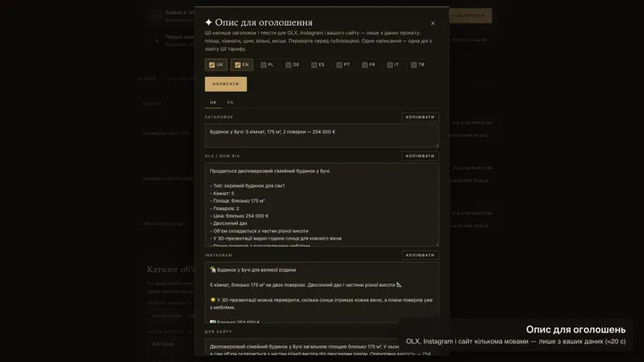The height and width of the screenshot is (362, 644).
Task: Select the TR language checkbox
Action: tap(414, 65)
